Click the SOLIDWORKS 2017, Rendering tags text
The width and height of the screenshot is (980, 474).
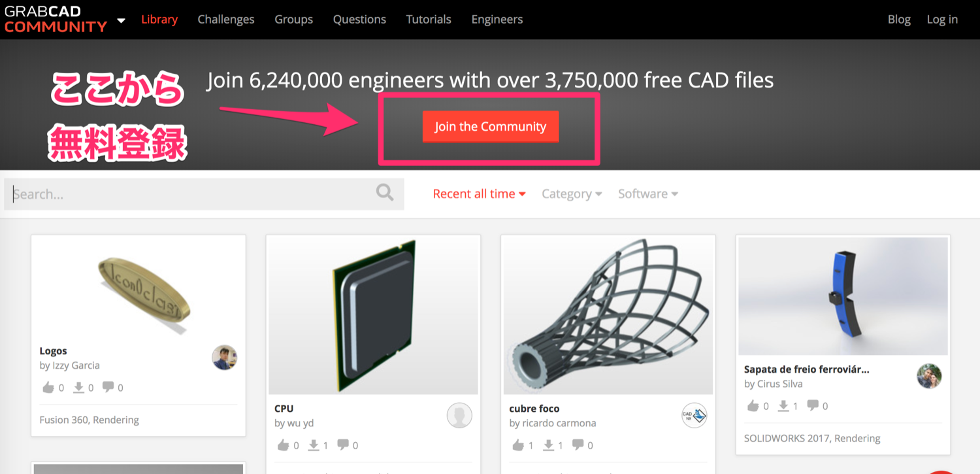pos(812,438)
